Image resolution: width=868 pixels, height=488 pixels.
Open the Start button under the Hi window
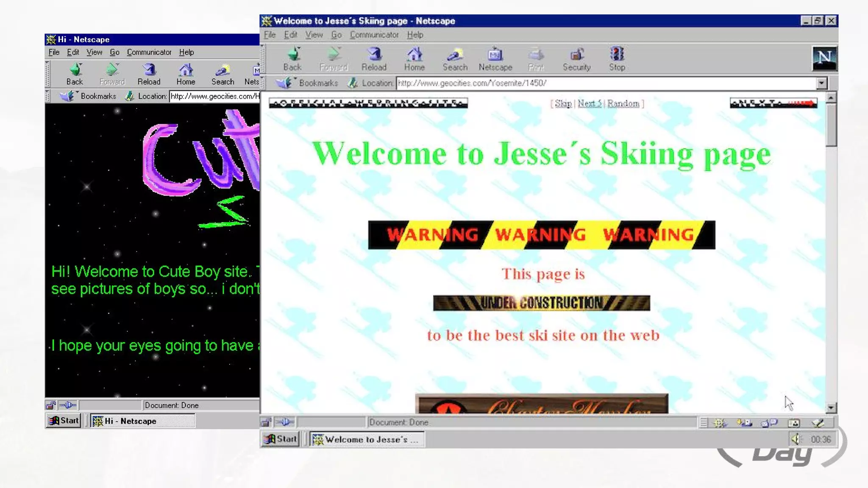coord(64,421)
